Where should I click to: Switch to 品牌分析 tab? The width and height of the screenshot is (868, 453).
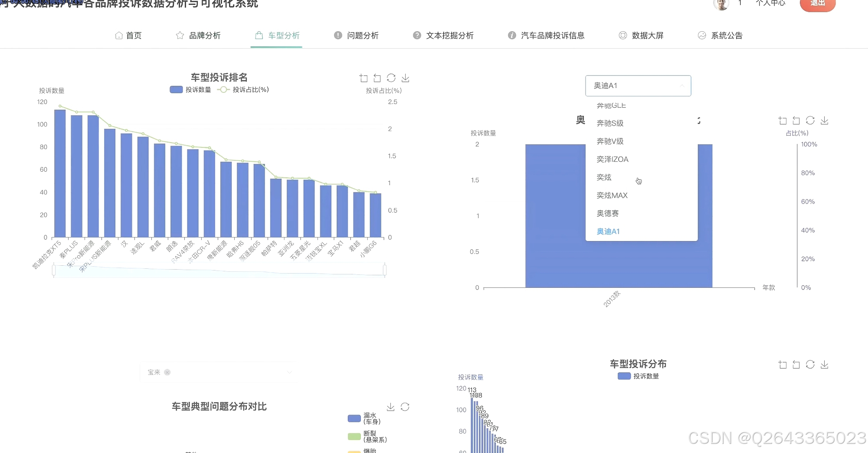[198, 36]
